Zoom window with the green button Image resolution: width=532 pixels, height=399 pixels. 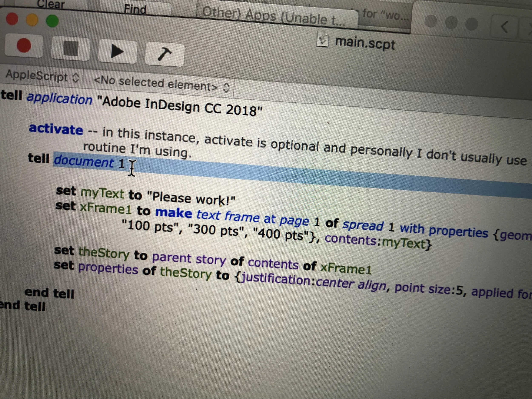52,21
